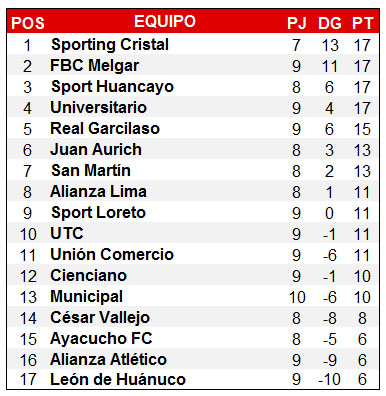
Task: Select the Real Garcilaso entry
Action: click(105, 128)
